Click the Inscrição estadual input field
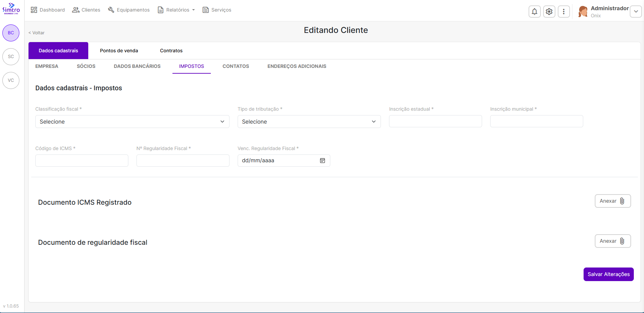The image size is (644, 313). (435, 121)
